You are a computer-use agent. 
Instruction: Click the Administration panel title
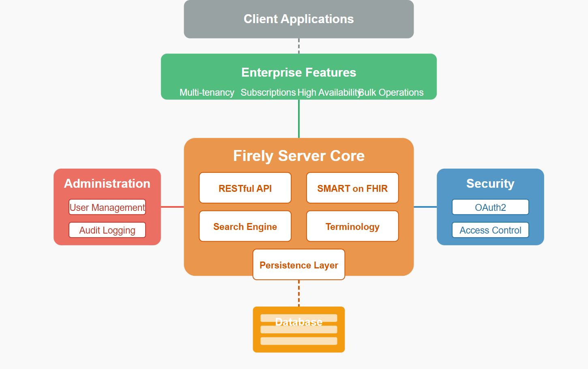coord(107,184)
